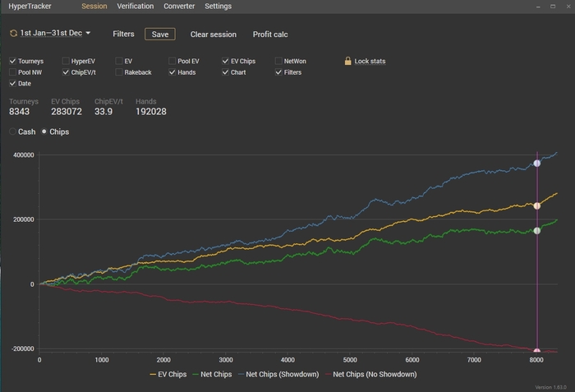Uncheck the Tourneys checkbox
Screen dimensions: 575x392
12,61
